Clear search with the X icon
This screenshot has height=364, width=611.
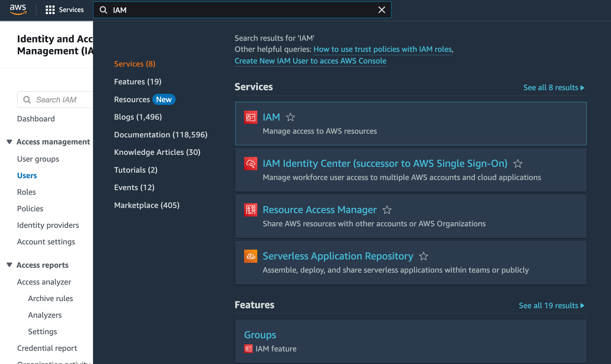pyautogui.click(x=382, y=10)
